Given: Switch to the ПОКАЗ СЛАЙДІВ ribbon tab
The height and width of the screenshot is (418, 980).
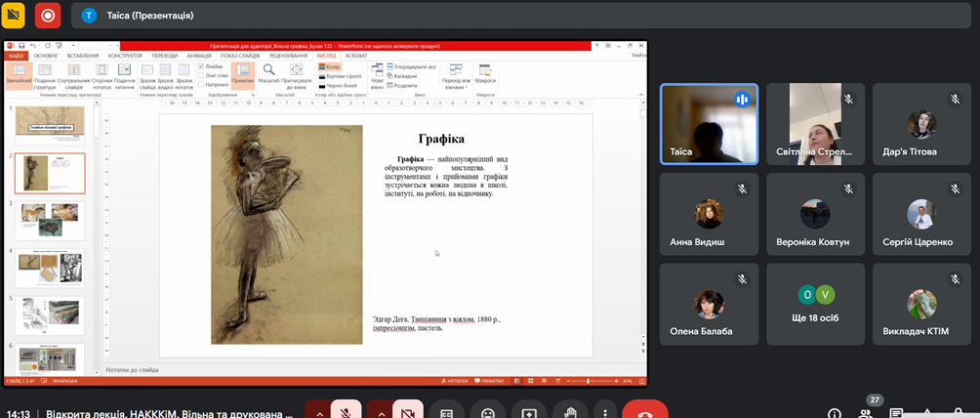Looking at the screenshot, I should 239,56.
